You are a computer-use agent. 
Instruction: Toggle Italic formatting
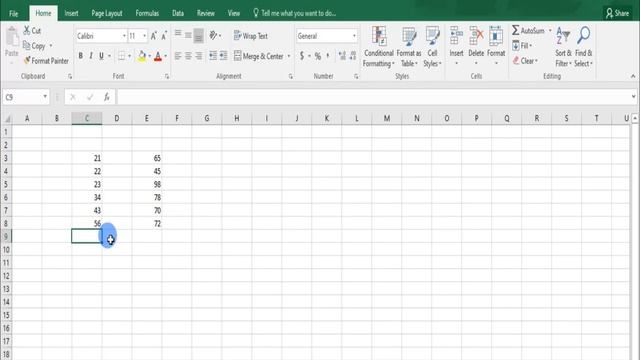click(x=91, y=56)
